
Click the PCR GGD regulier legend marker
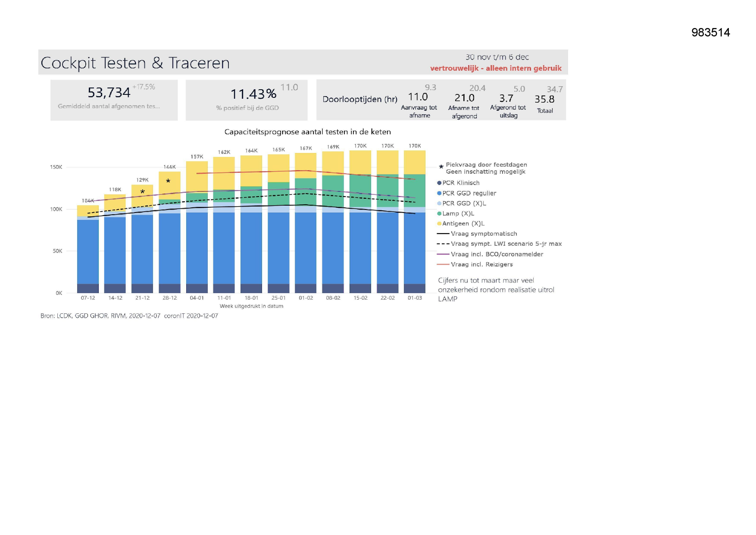pos(439,194)
